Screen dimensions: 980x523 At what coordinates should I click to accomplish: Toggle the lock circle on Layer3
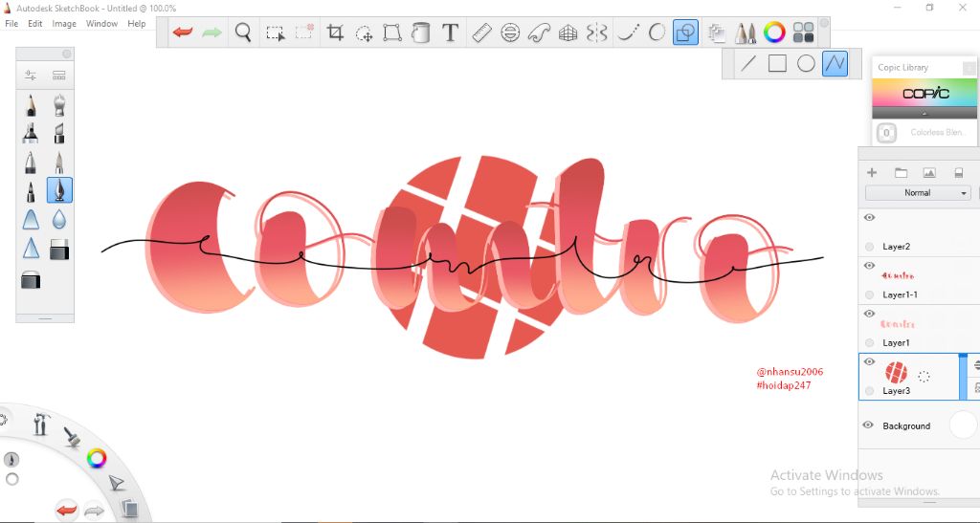tap(869, 391)
